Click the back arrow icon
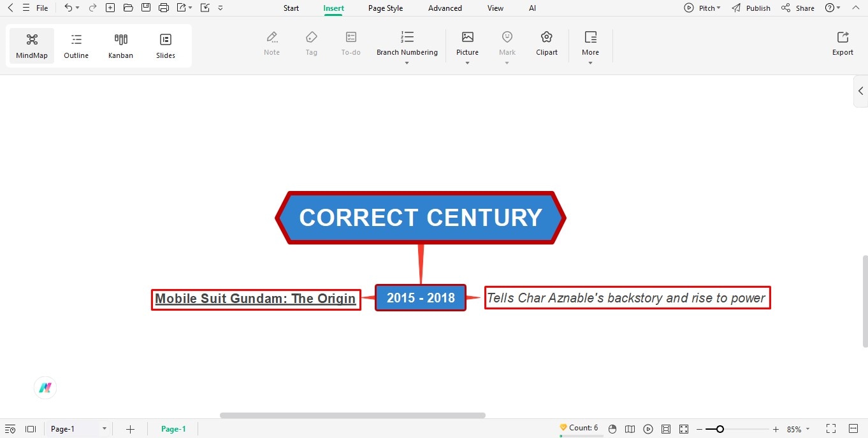Screen dimensions: 868x438 point(10,8)
